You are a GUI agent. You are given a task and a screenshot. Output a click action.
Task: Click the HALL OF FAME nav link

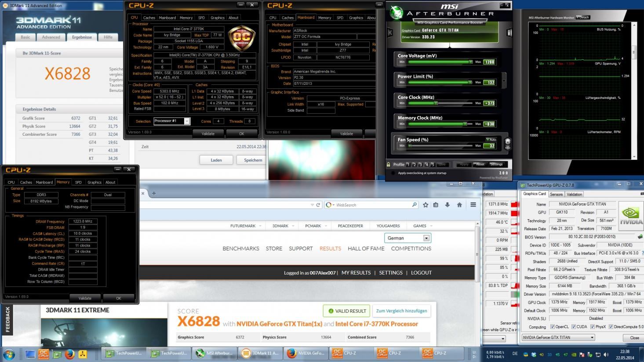pos(366,249)
